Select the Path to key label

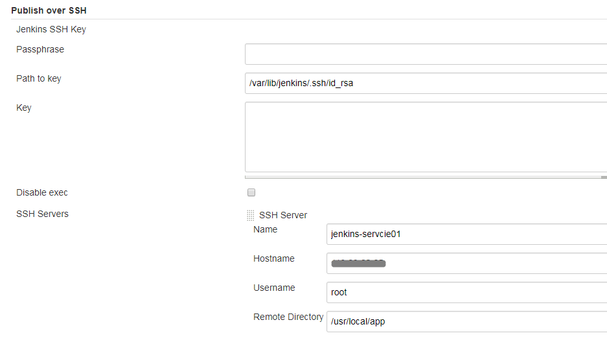coord(39,78)
